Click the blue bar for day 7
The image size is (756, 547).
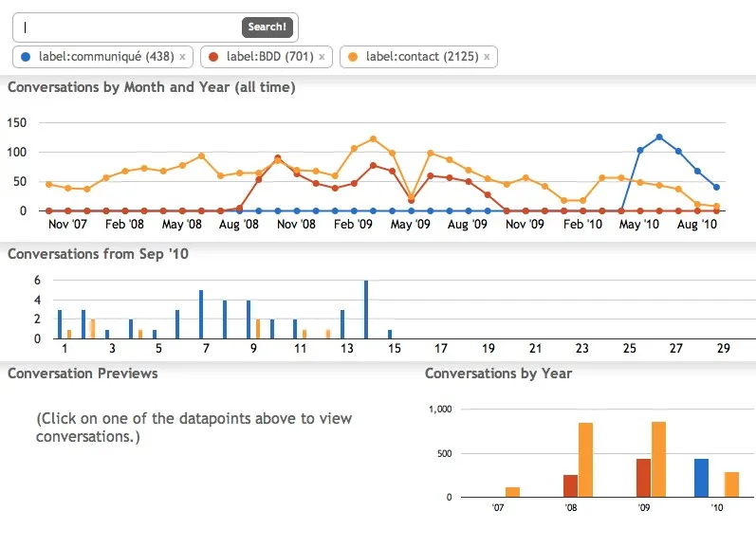coord(201,314)
